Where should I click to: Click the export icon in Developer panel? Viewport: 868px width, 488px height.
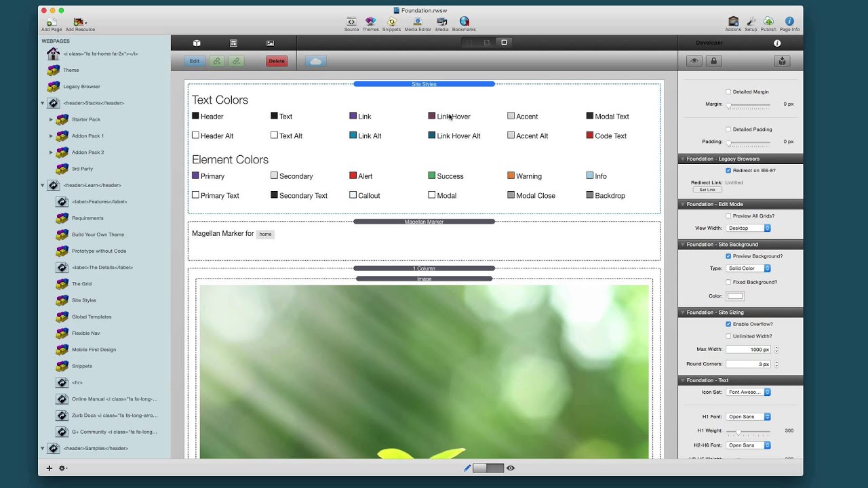click(x=782, y=61)
